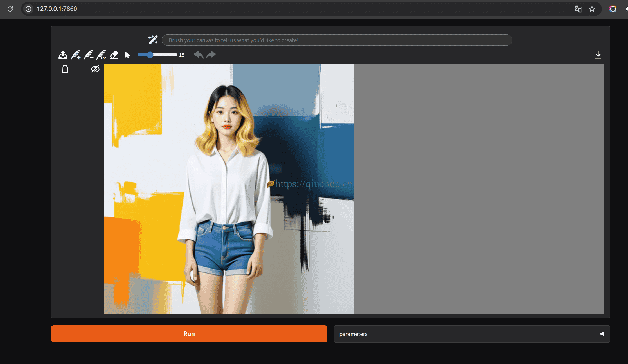Viewport: 628px width, 364px height.
Task: Click the translate page icon
Action: tap(578, 9)
